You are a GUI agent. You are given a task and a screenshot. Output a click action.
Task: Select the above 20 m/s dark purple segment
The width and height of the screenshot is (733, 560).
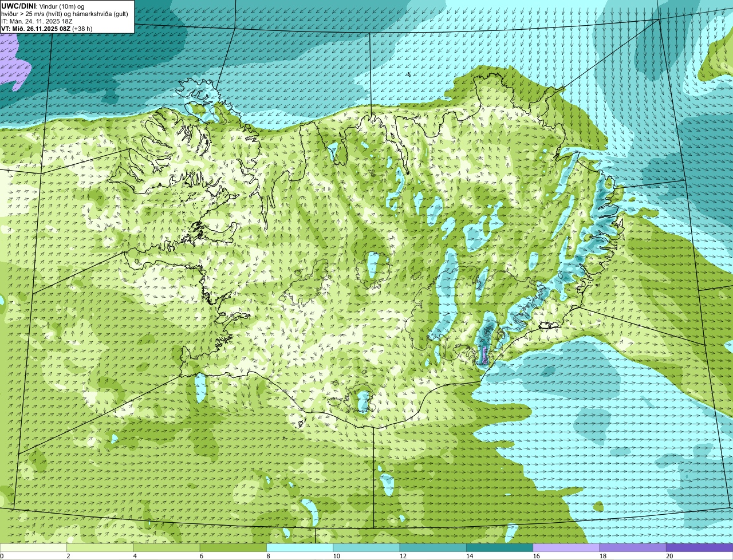coord(700,547)
